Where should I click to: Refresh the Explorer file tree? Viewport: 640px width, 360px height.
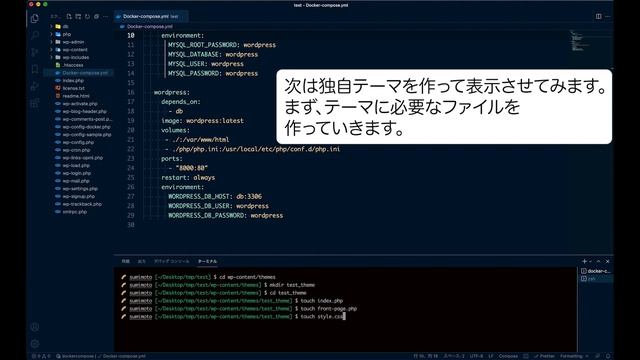87,16
